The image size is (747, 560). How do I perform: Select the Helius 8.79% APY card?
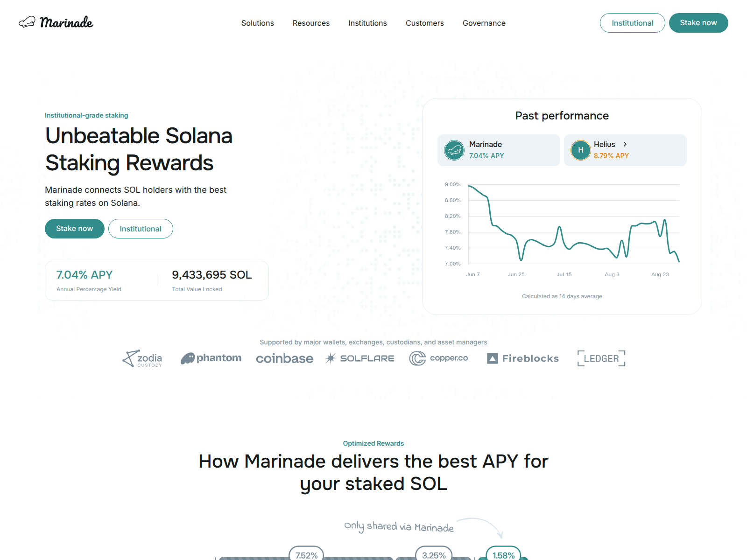[625, 150]
